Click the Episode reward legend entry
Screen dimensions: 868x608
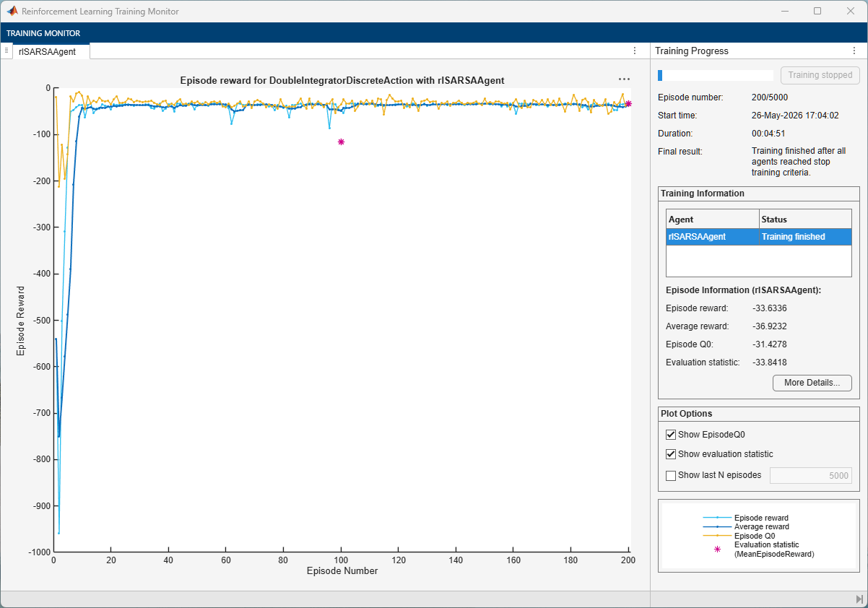(x=745, y=518)
